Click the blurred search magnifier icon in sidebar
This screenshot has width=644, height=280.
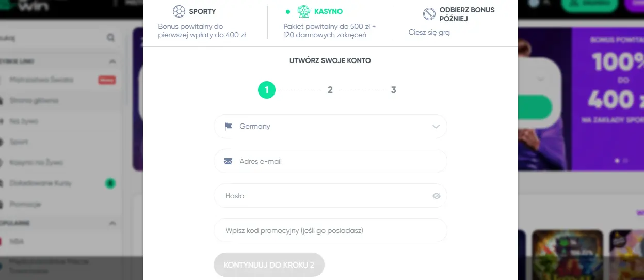(110, 38)
